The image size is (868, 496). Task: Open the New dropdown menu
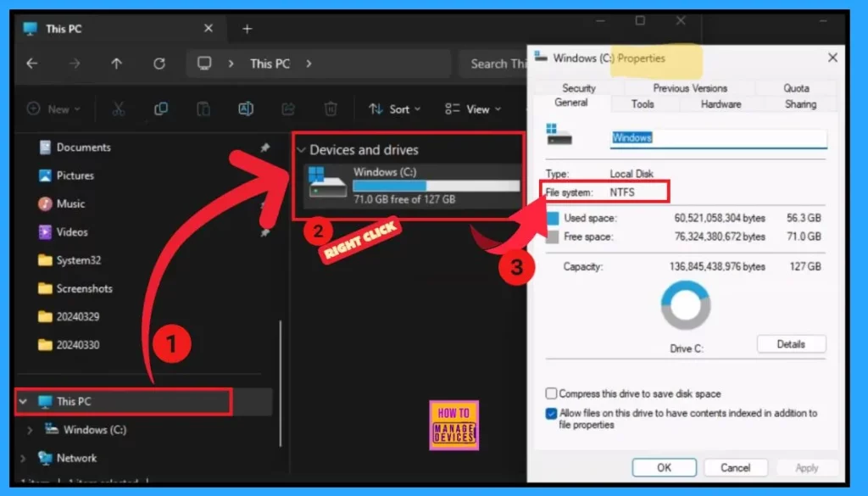click(x=53, y=109)
